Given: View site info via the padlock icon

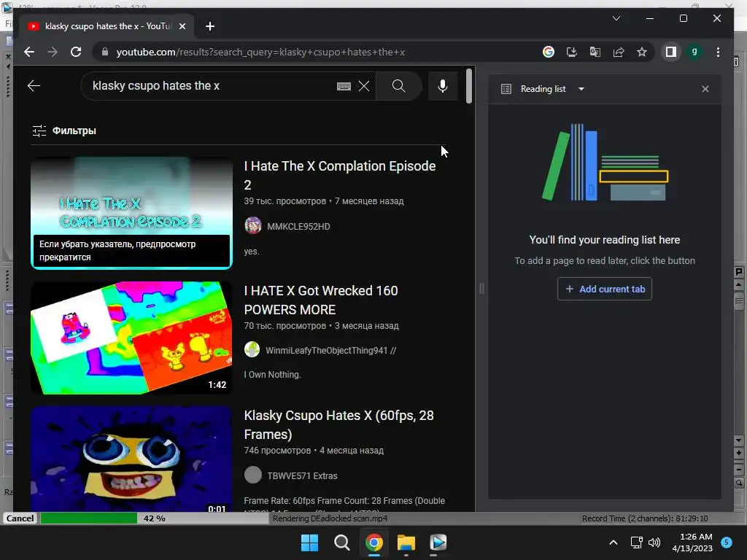Looking at the screenshot, I should tap(105, 52).
